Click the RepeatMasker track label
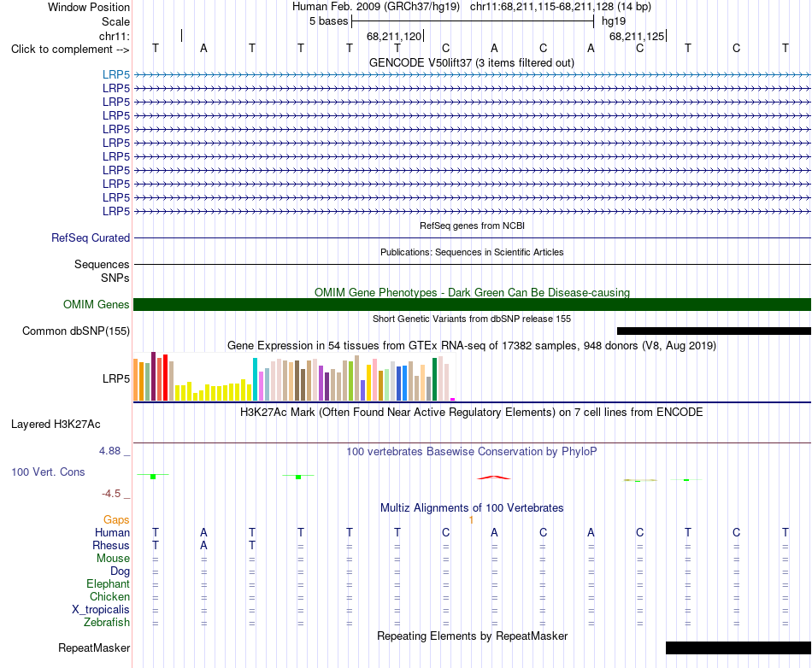Screen dimensions: 812x668 94,648
